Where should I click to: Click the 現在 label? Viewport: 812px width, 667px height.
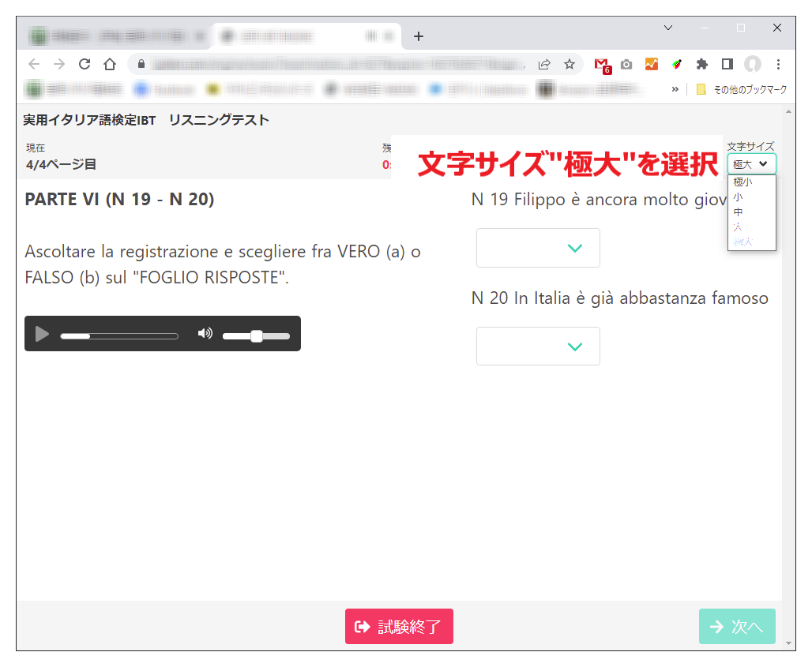click(36, 148)
